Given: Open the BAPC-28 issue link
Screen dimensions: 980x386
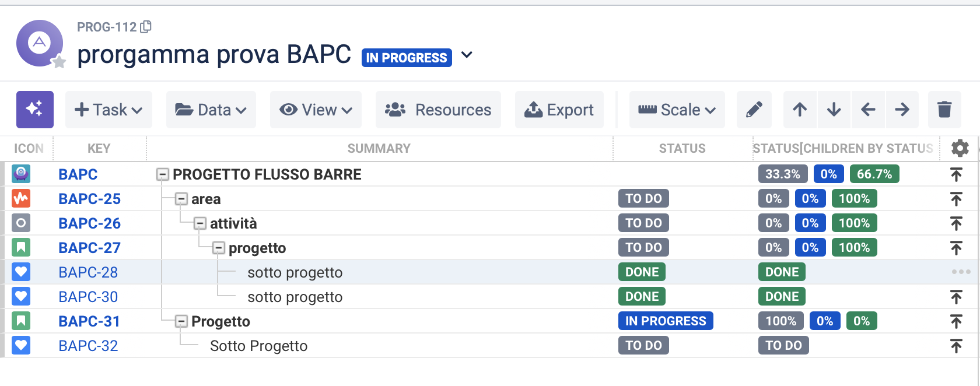Looking at the screenshot, I should pos(88,272).
